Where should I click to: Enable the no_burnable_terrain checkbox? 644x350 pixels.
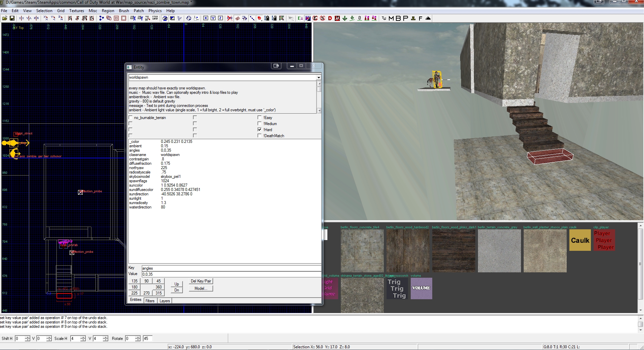coord(130,118)
